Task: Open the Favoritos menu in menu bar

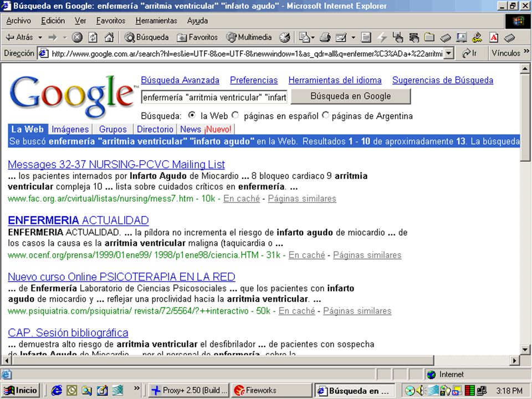Action: [111, 21]
